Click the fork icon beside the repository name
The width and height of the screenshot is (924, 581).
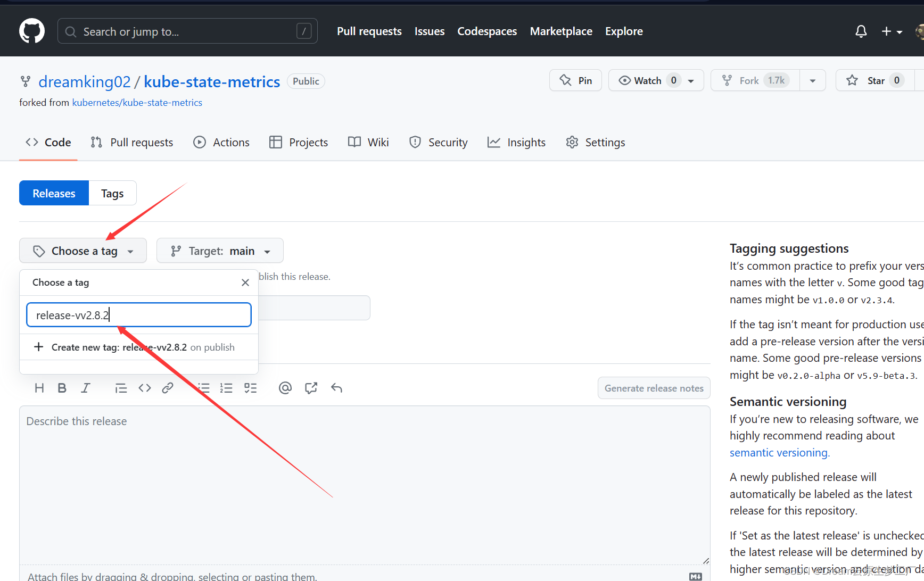[x=26, y=81]
